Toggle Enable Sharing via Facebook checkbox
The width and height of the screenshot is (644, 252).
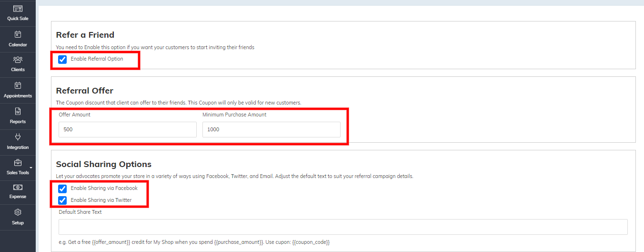pyautogui.click(x=62, y=189)
